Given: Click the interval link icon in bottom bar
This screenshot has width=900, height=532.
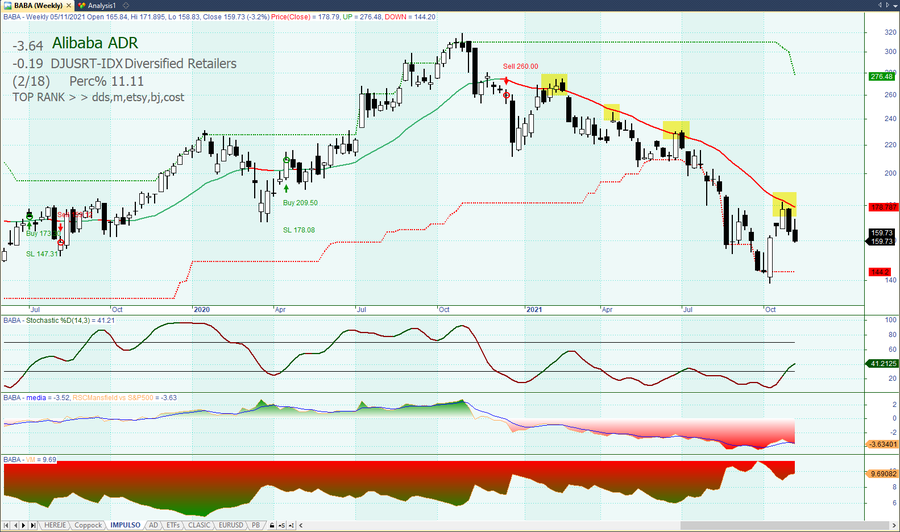Looking at the screenshot, I should 292,525.
